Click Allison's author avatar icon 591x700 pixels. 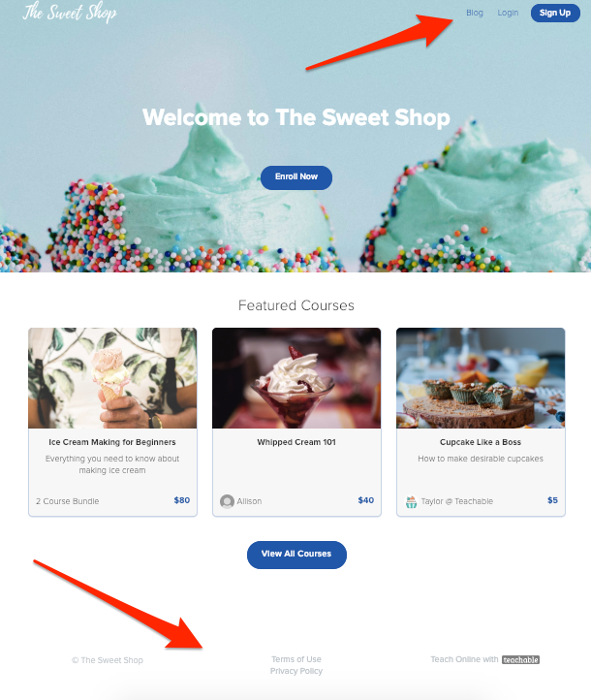tap(227, 501)
